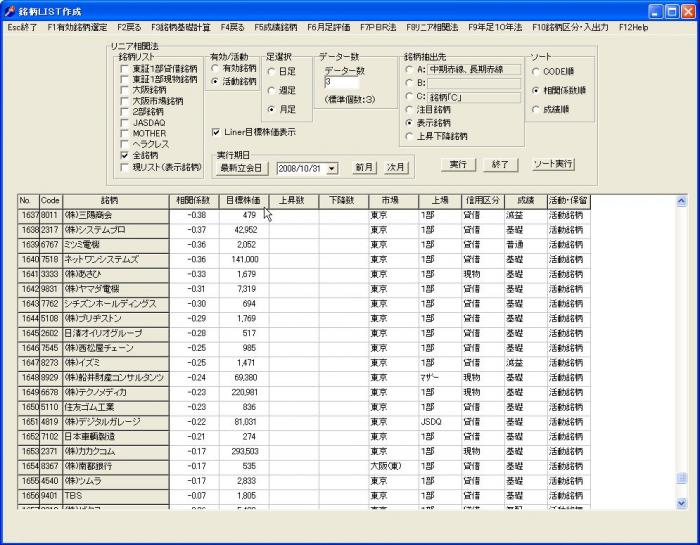Choose the 日足 radio option
700x545 pixels.
tap(271, 71)
